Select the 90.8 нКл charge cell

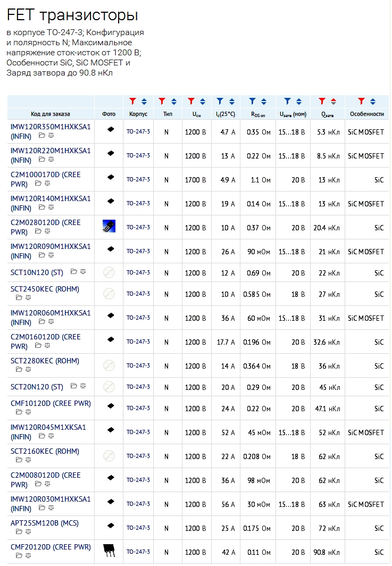click(x=327, y=552)
